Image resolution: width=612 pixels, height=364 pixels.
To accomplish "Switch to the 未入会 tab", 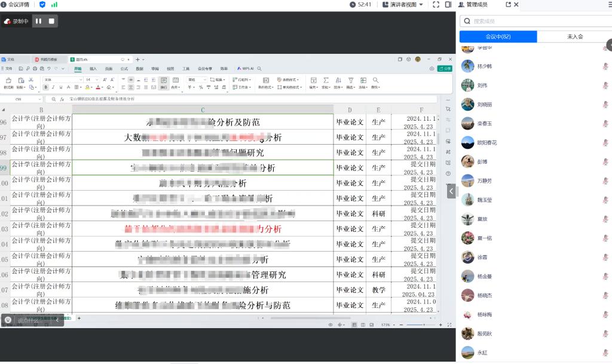I will (574, 36).
